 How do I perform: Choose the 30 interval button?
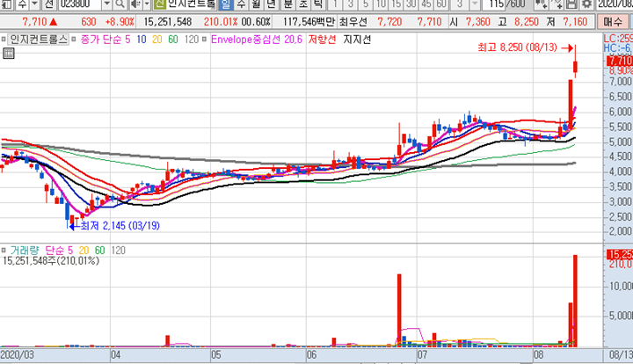coord(411,4)
